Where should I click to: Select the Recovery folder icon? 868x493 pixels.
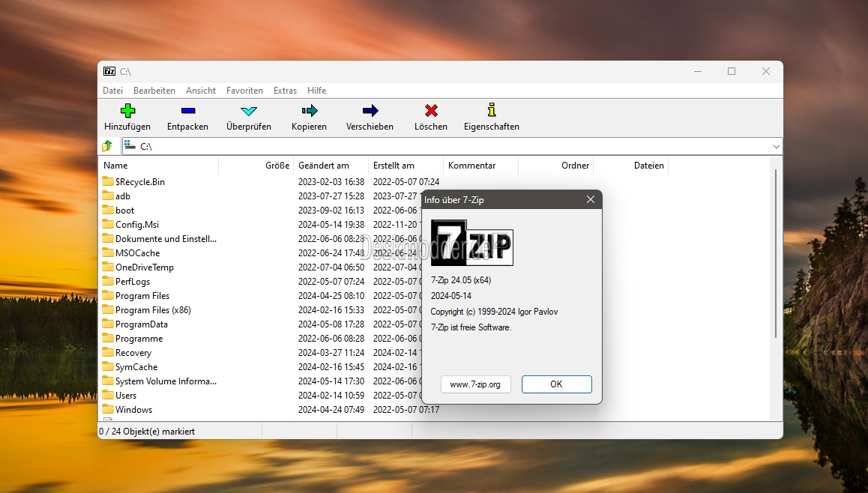pos(108,352)
